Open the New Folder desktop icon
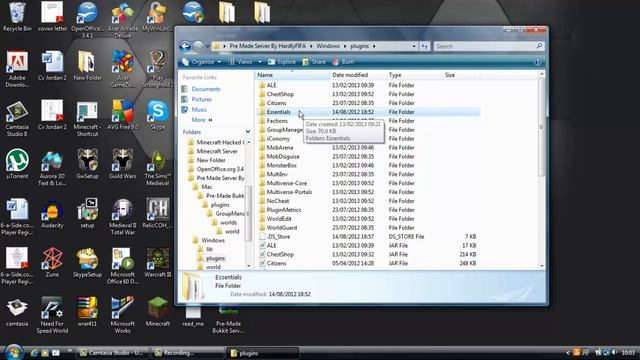Image resolution: width=640 pixels, height=360 pixels. click(x=87, y=66)
